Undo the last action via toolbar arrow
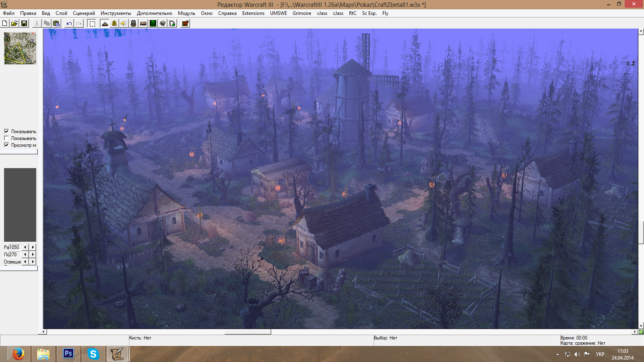 pos(69,23)
